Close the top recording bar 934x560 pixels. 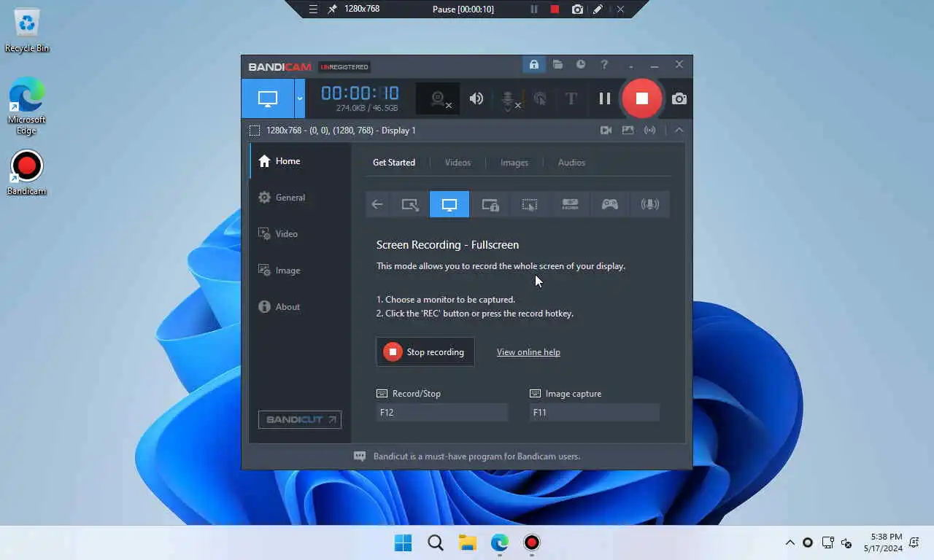620,9
